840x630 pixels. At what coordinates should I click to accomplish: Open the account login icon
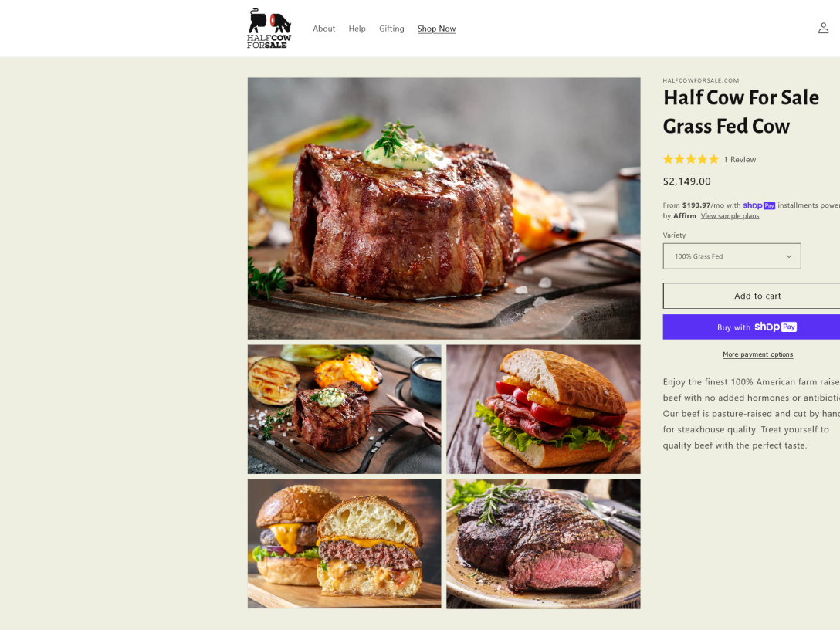pos(823,28)
